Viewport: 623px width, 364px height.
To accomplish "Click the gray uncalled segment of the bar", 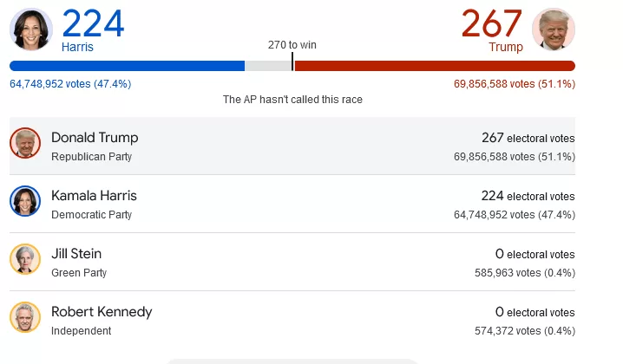I will coord(268,66).
